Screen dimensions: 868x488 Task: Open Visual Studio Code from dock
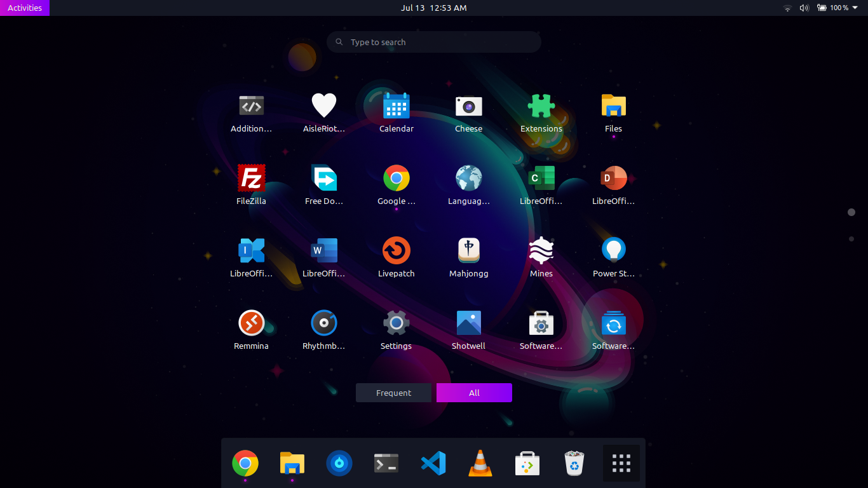[x=433, y=463]
